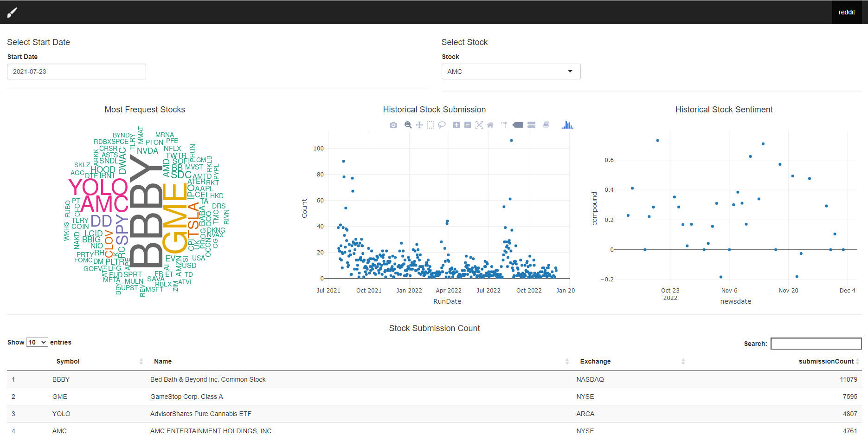Reset axes using the home icon

coord(490,125)
